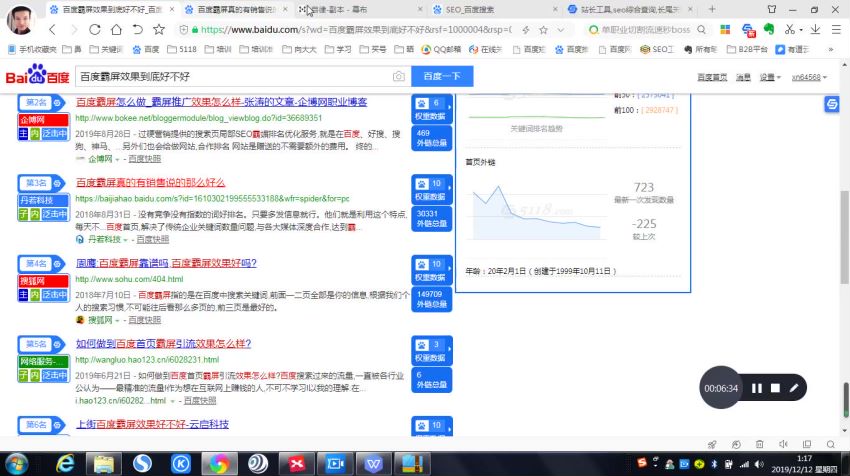Expand the 设置 dropdown in Baidu header
850x476 pixels.
pos(770,78)
